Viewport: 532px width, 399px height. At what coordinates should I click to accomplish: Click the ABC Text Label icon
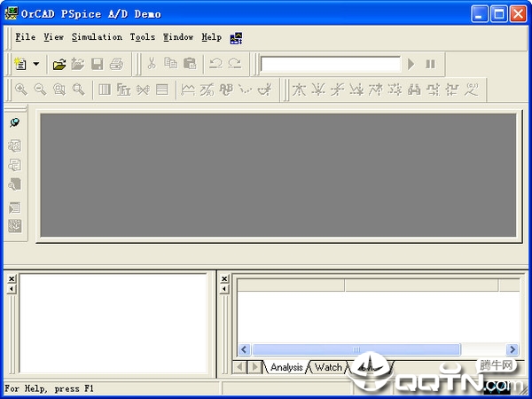[x=226, y=90]
